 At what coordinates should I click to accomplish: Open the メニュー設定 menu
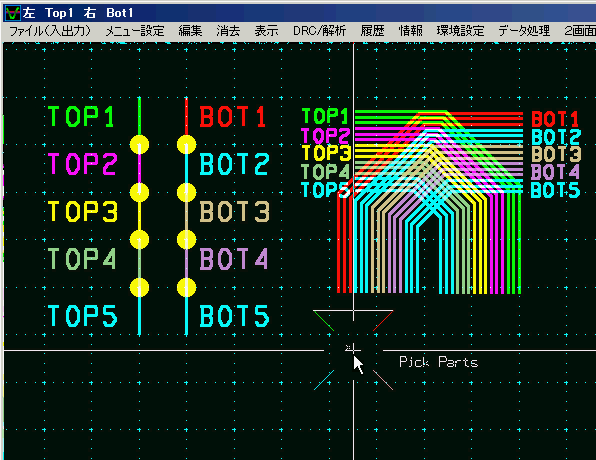pos(135,31)
